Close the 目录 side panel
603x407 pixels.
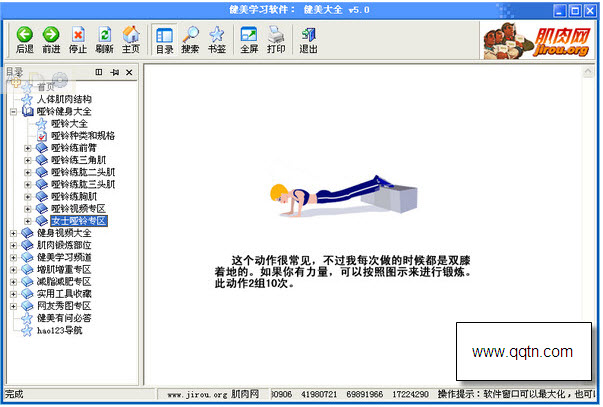click(129, 72)
